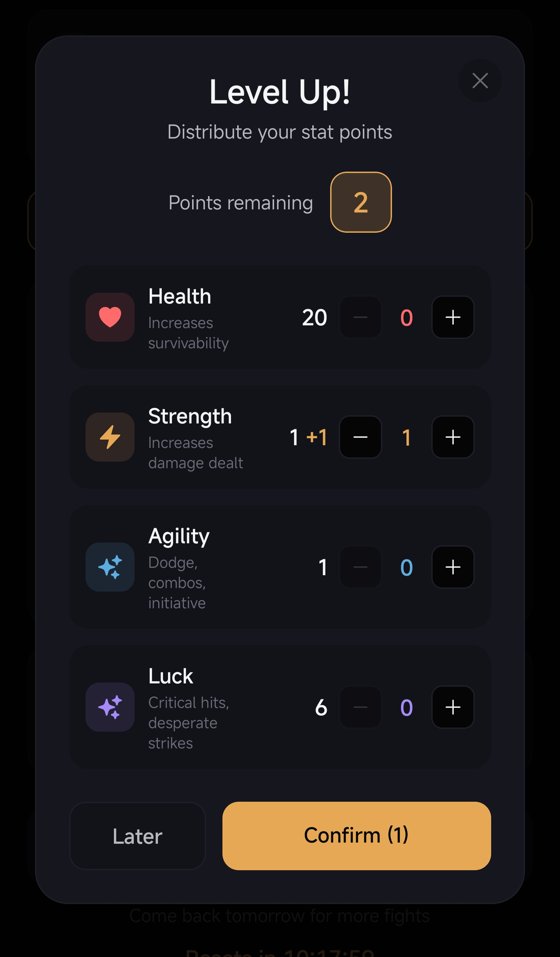Click the Strength +1 indicator
This screenshot has height=957, width=560.
pyautogui.click(x=317, y=437)
